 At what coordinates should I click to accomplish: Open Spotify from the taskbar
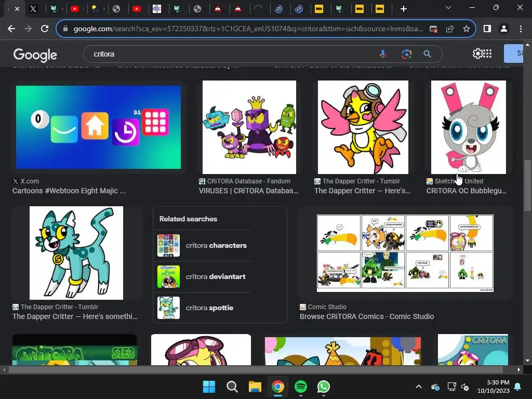[x=301, y=387]
